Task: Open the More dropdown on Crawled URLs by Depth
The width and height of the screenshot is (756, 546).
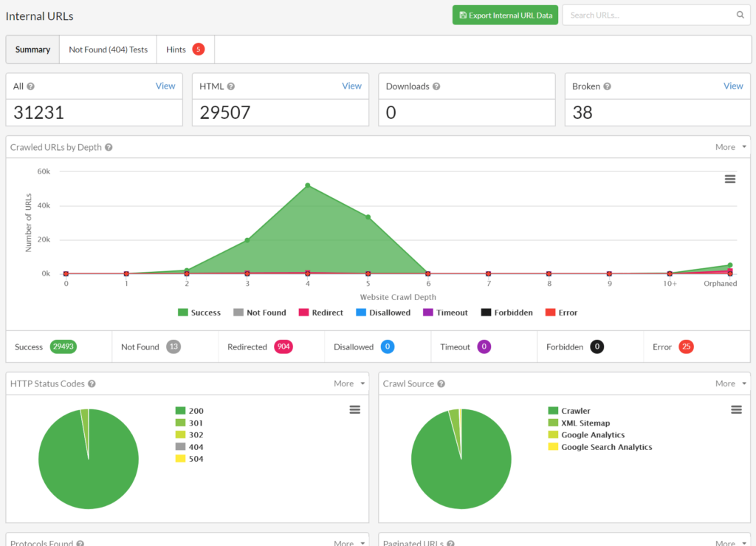Action: pos(724,146)
